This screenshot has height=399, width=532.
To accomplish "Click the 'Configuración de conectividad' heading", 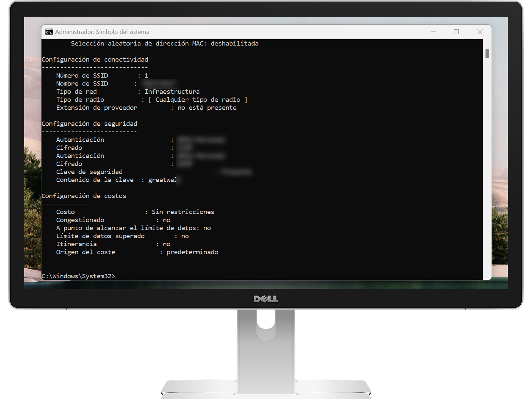I will [x=95, y=60].
